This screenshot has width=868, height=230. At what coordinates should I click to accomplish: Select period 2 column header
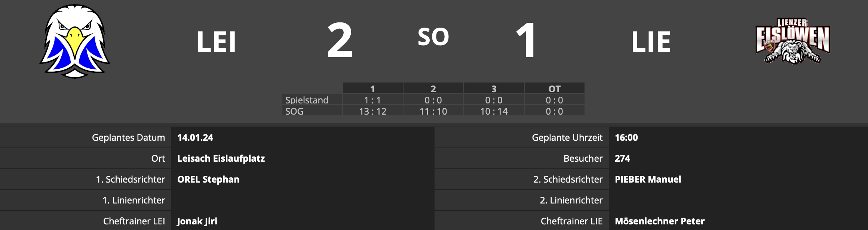(x=433, y=88)
